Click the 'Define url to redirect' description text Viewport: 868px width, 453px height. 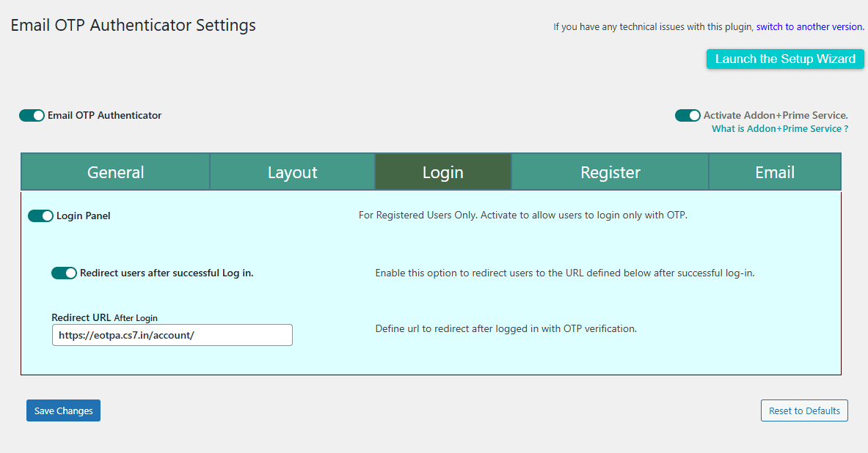506,329
